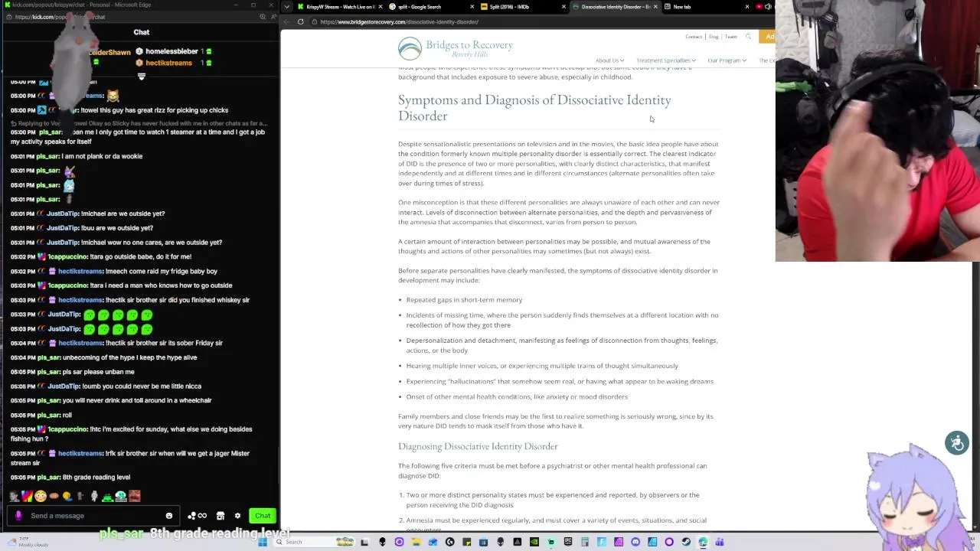The width and height of the screenshot is (980, 551).
Task: Click username 1cappuccino at 05:02 PM
Action: click(67, 256)
